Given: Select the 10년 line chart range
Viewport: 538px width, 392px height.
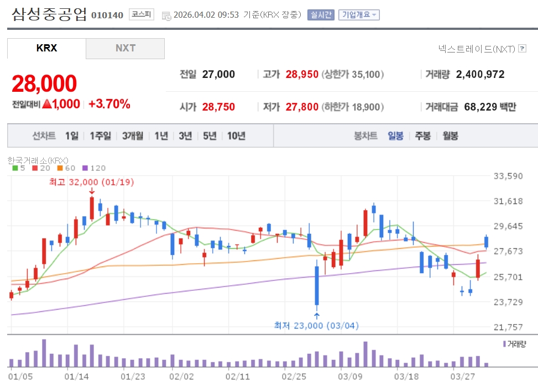Looking at the screenshot, I should click(x=236, y=135).
